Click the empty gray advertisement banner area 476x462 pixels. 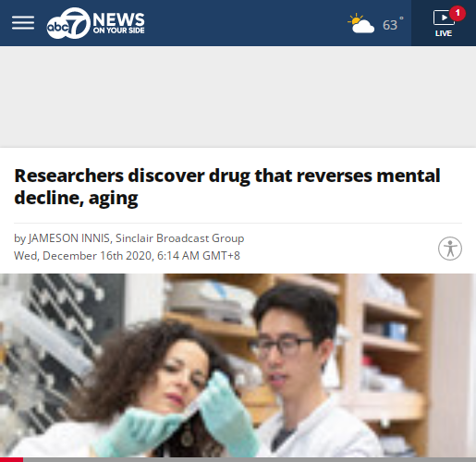(x=238, y=97)
